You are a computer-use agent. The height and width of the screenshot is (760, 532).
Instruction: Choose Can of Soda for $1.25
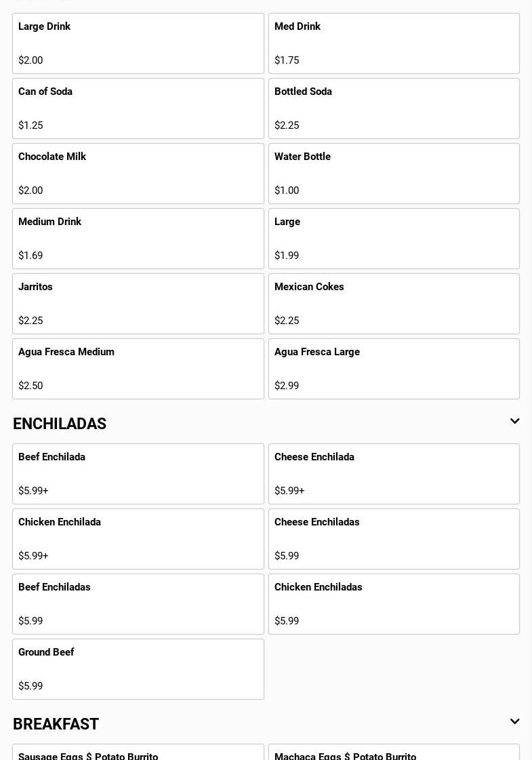click(x=138, y=108)
